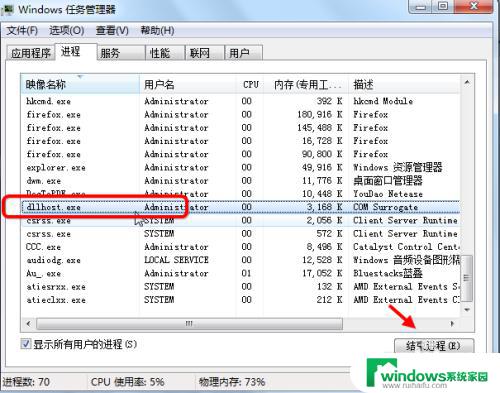This screenshot has width=500, height=393.
Task: Select the explorer.exe process
Action: pyautogui.click(x=241, y=167)
